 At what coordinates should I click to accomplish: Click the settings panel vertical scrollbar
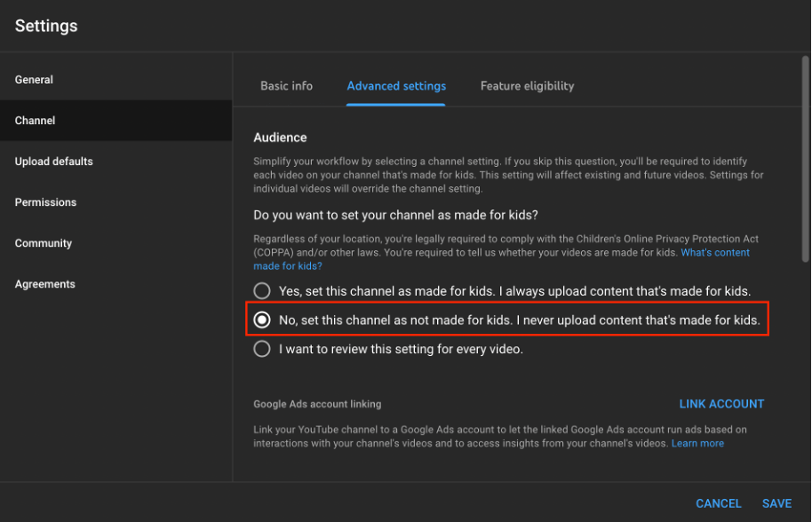[805, 159]
